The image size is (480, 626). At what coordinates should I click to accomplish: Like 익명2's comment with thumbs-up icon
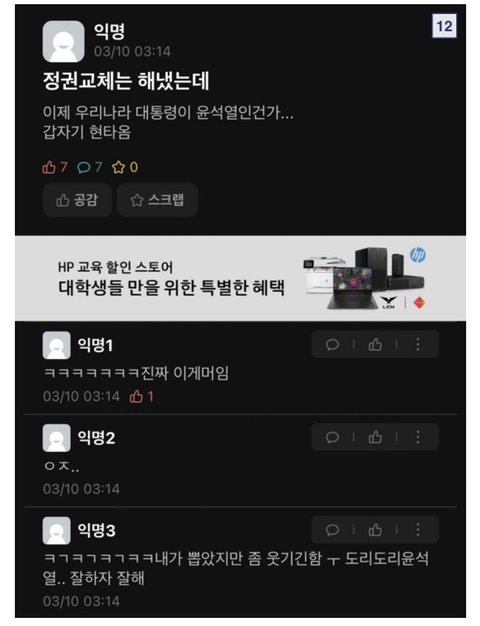pos(375,437)
